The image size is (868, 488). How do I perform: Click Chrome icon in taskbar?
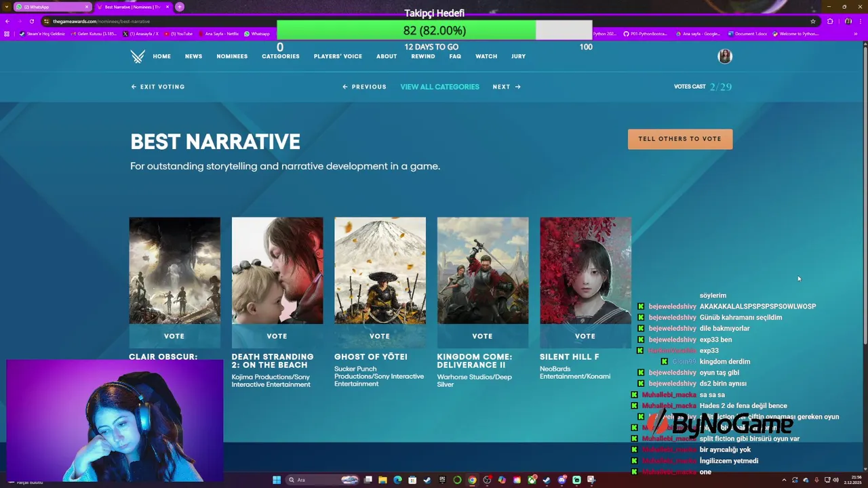(472, 480)
